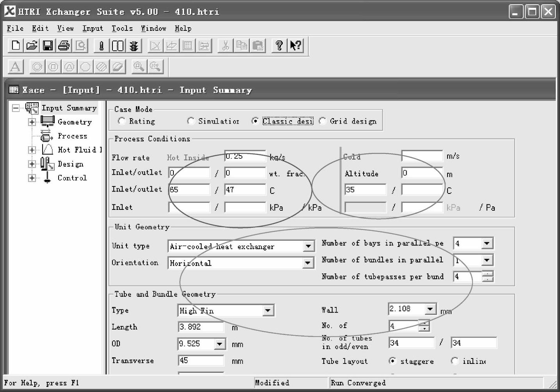Image resolution: width=560 pixels, height=392 pixels.
Task: Click the New file toolbar icon
Action: pyautogui.click(x=16, y=46)
